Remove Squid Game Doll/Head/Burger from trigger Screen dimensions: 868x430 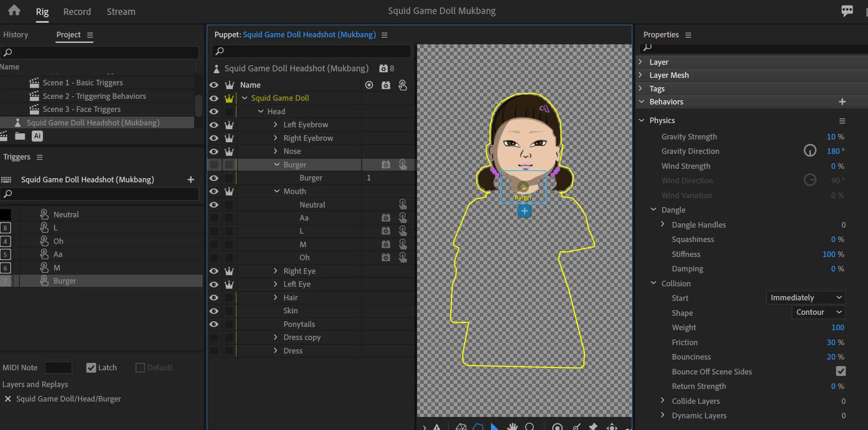pos(8,399)
